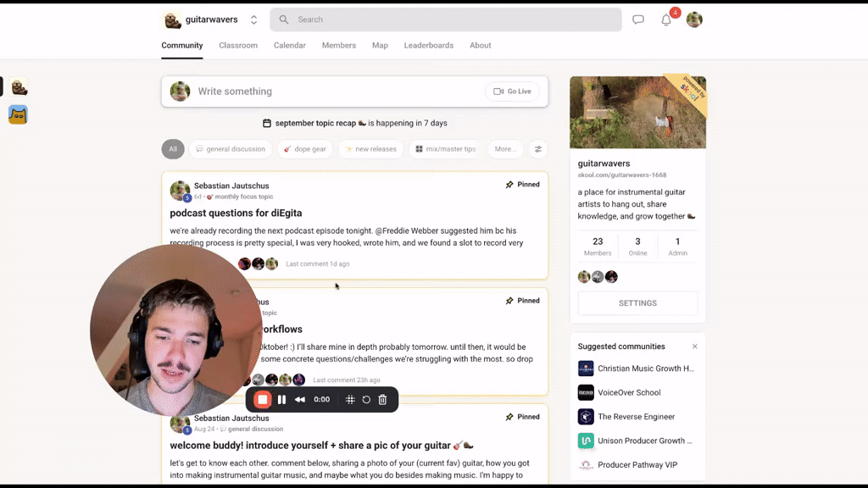Click Sebastian Jautschus name on welcome post
Screen dimensions: 868x488
(x=231, y=419)
